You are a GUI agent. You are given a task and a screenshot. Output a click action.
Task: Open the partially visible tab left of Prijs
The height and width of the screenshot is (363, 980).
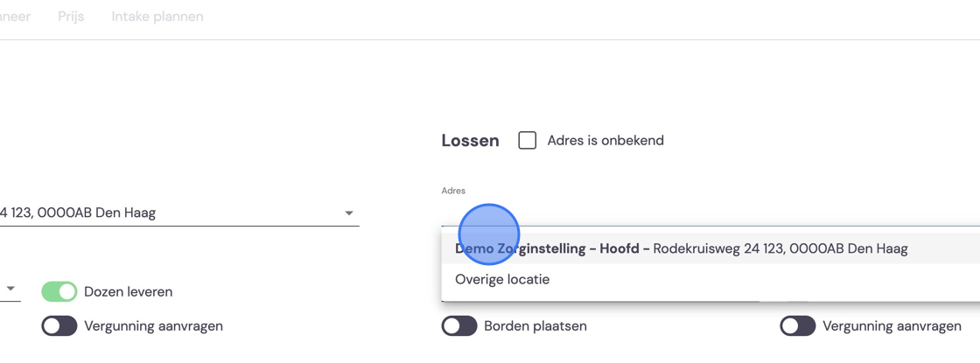click(15, 17)
